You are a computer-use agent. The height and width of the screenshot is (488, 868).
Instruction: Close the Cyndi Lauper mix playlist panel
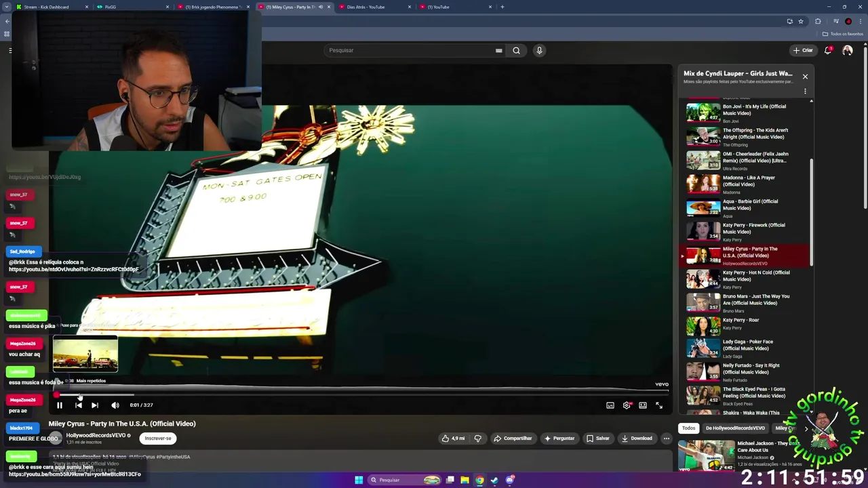[805, 77]
